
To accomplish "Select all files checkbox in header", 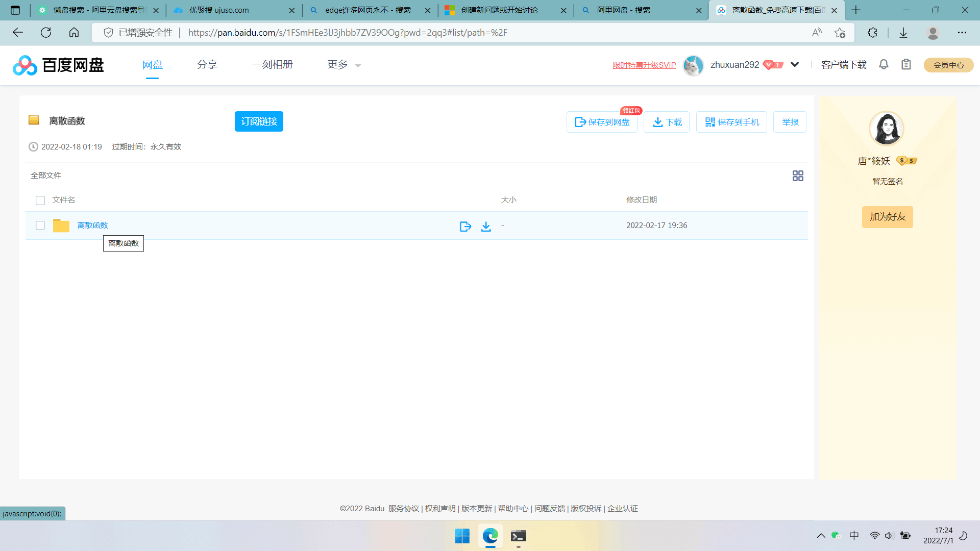I will (40, 201).
